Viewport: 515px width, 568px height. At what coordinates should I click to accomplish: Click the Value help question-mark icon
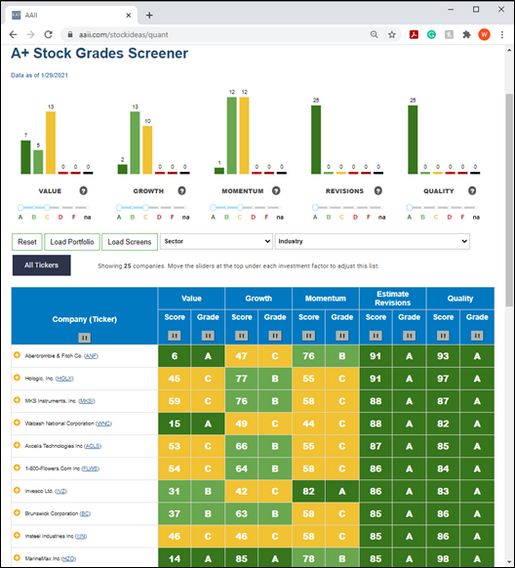point(83,191)
